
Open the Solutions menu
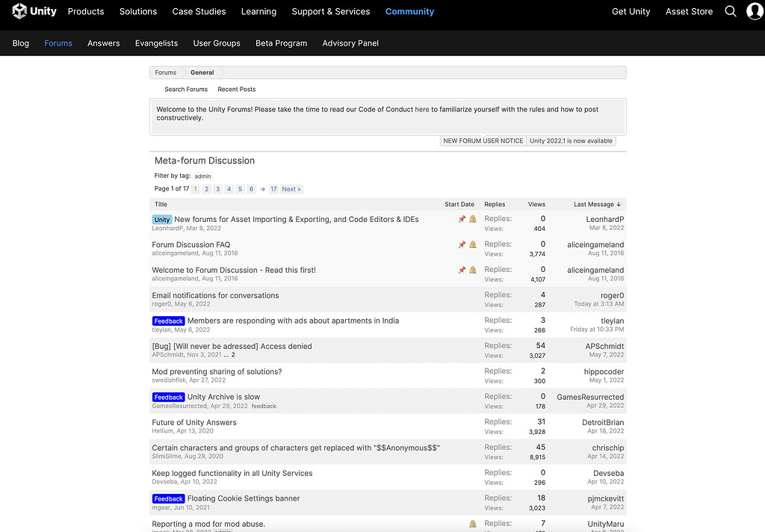coord(138,11)
